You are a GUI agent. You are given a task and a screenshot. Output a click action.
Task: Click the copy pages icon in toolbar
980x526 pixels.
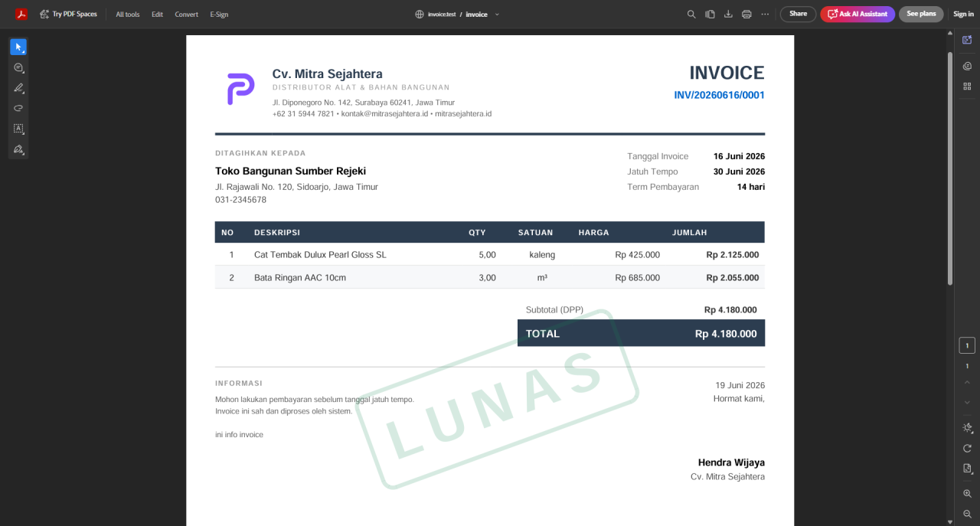[x=710, y=14]
